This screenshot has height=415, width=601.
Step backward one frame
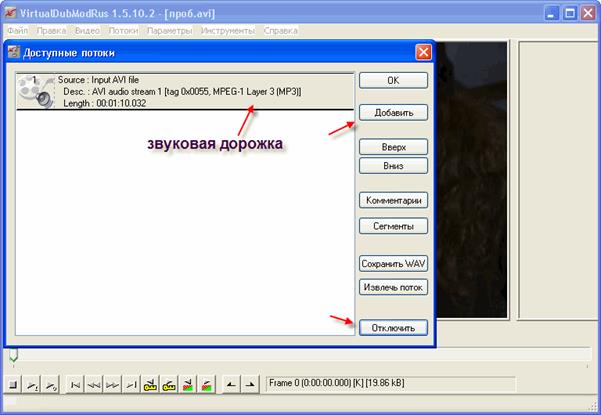pyautogui.click(x=94, y=384)
